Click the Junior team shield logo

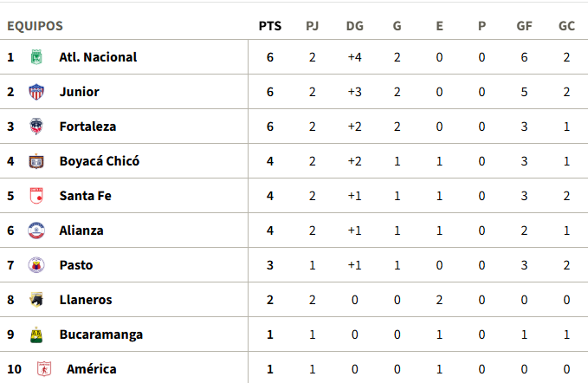(x=36, y=92)
